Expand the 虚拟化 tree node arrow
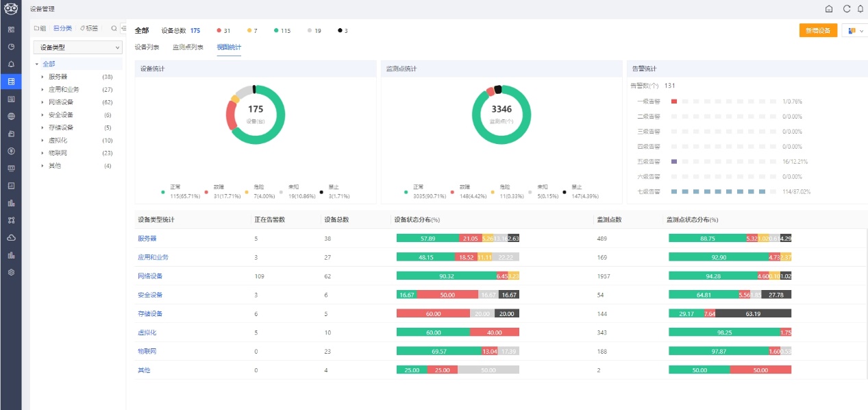 click(x=42, y=140)
